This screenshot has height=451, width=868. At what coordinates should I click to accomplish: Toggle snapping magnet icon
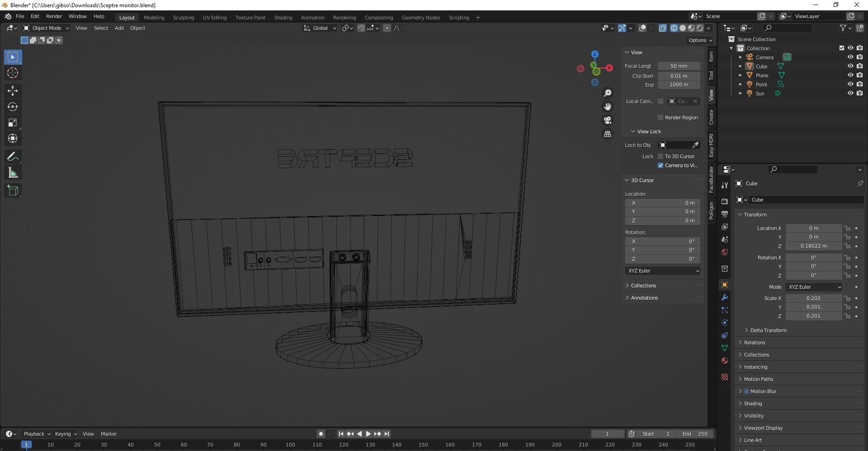click(x=361, y=28)
